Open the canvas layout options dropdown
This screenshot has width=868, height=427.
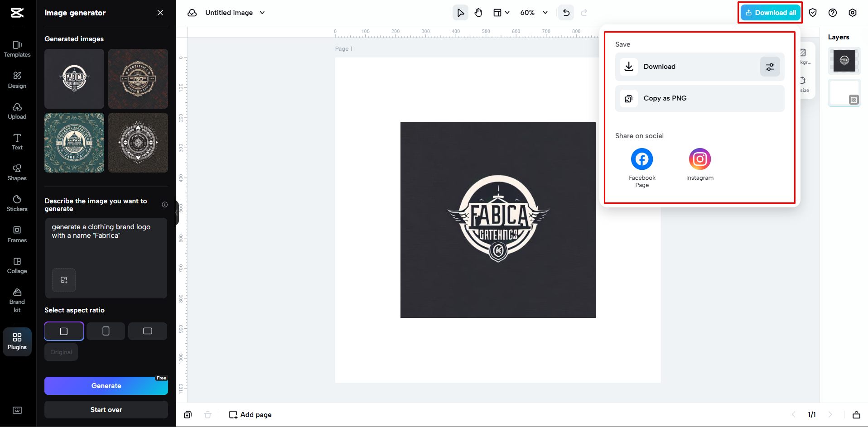pos(502,12)
